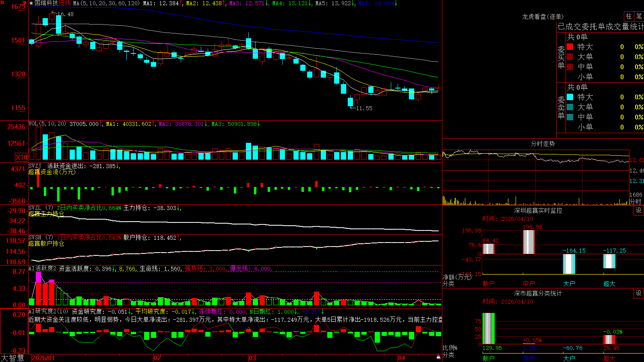The height and width of the screenshot is (362, 644).
Task: Click the 时间: 2026/04/10 text in 深圳超赢实时监控
Action: (x=508, y=219)
